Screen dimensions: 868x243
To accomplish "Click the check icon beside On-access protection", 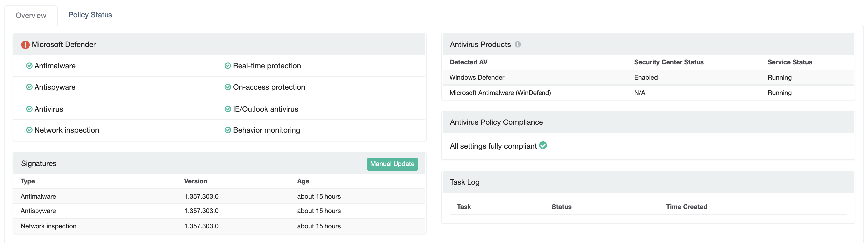I will [x=228, y=87].
